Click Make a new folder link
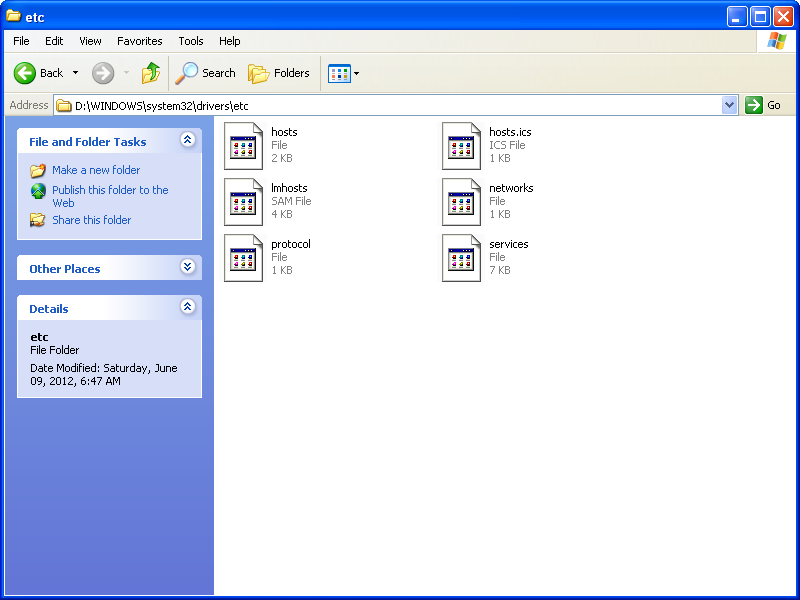The width and height of the screenshot is (800, 600). (96, 170)
